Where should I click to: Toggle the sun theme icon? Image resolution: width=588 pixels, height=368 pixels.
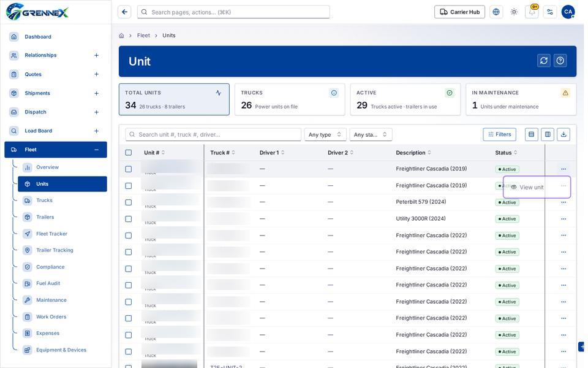[x=514, y=12]
